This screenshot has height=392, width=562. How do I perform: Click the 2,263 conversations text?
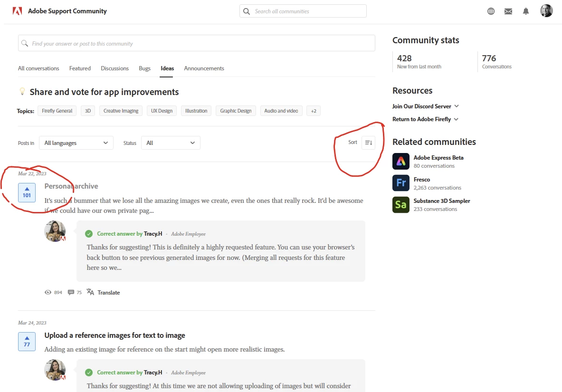437,188
